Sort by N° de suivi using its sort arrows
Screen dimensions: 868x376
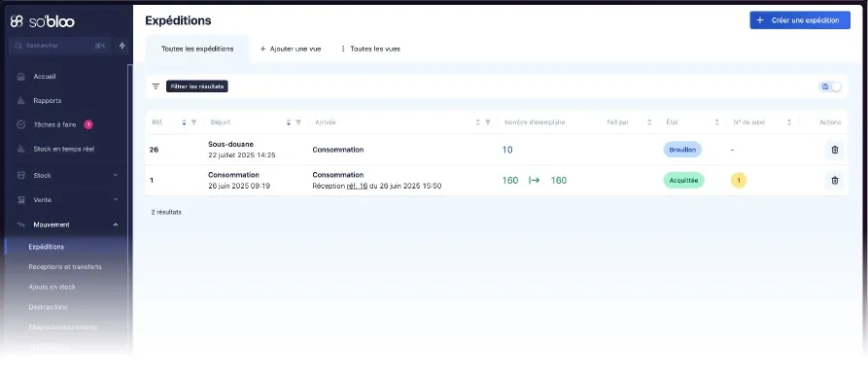pos(789,122)
